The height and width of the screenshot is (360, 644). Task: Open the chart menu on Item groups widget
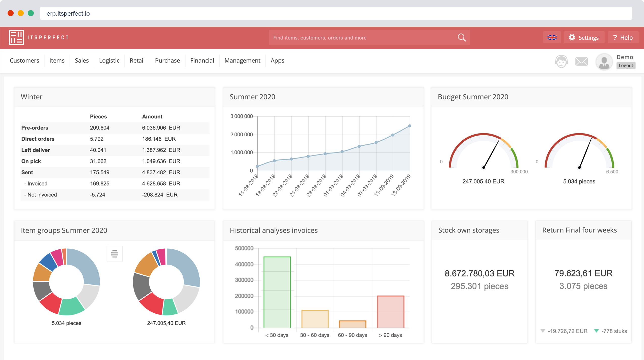tap(114, 254)
